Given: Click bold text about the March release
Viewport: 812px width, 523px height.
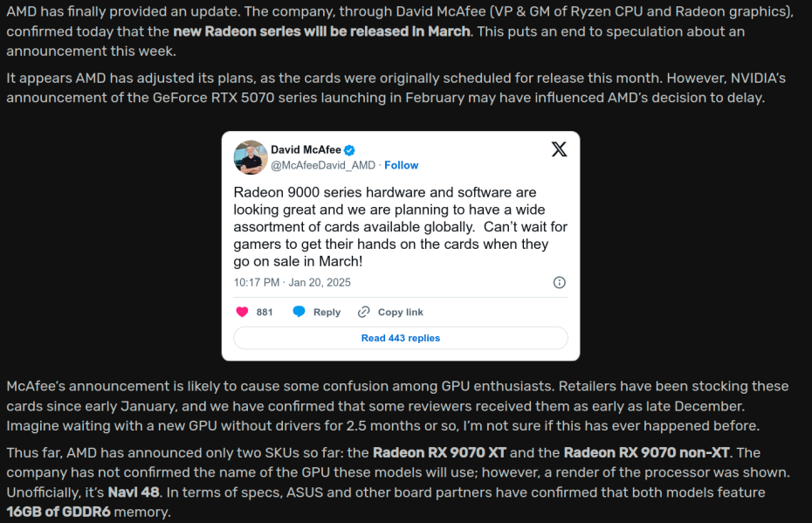Looking at the screenshot, I should coord(321,31).
